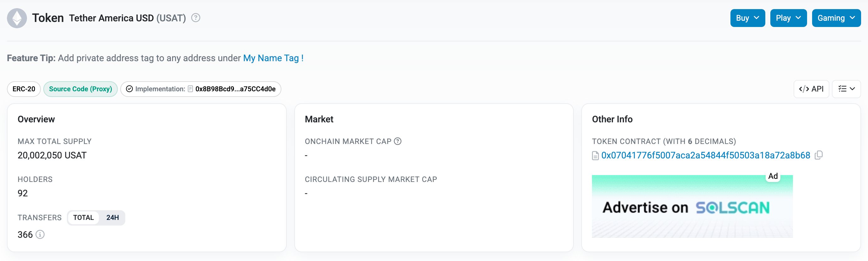
Task: Click the Ethereum logo next to Token
Action: point(17,18)
